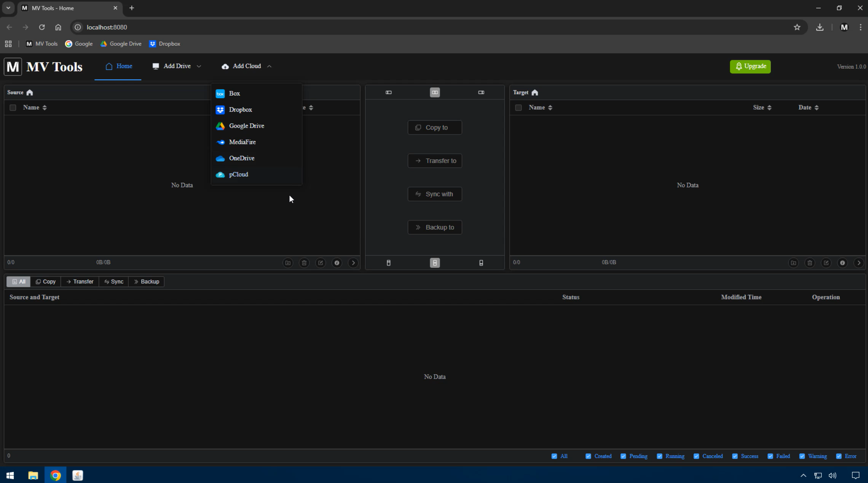Click the Sync with button
The image size is (868, 483).
click(x=434, y=194)
